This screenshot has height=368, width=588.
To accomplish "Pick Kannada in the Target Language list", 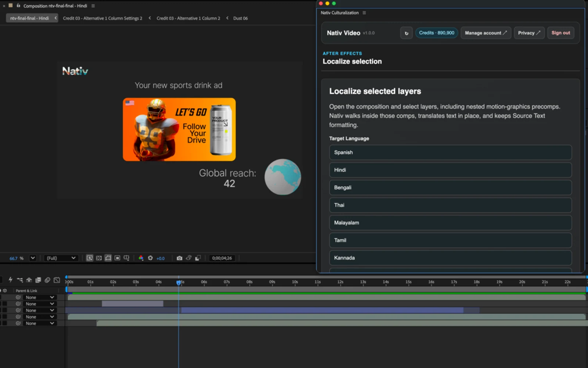I will coord(451,258).
